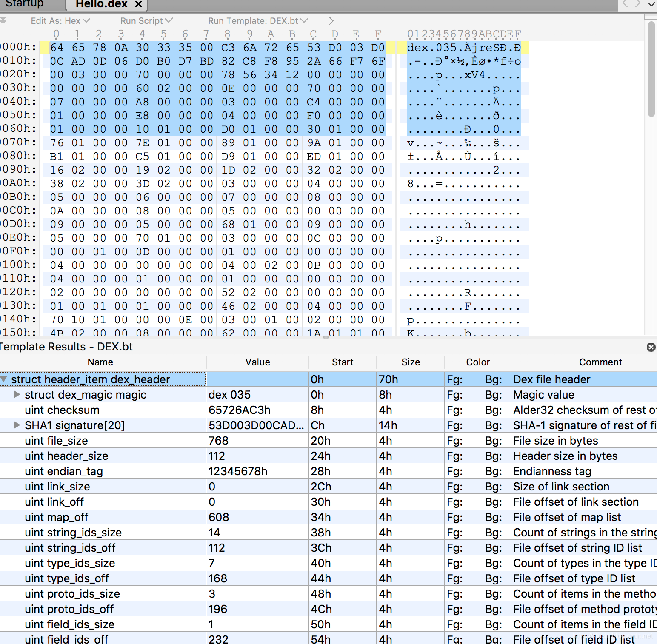Click value 12345678h of endian_tag
Viewport: 657px width, 644px height.
click(x=238, y=471)
